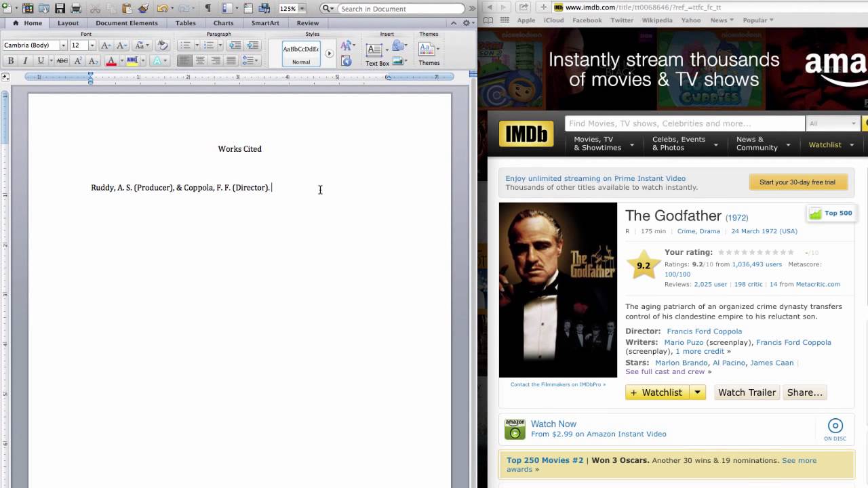Open the line spacing dropdown

pos(250,61)
